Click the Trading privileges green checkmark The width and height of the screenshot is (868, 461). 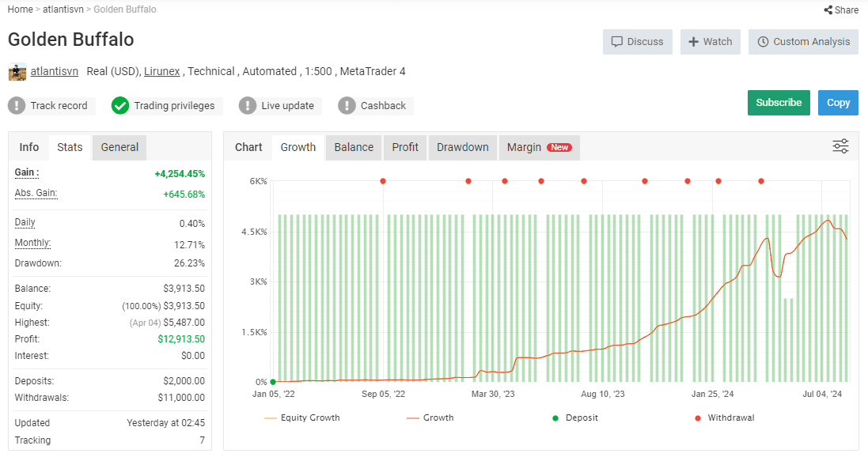point(120,105)
